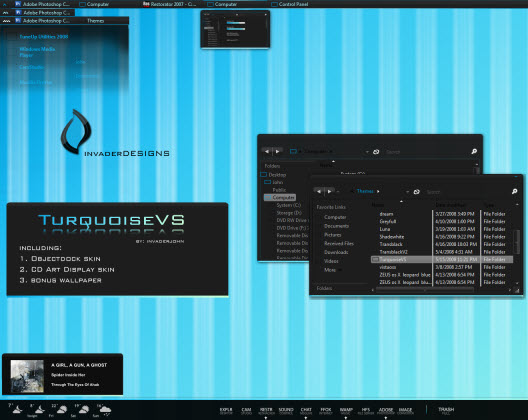Select System (C:) in the folder tree
Viewport: 528px width, 420px height.
pos(288,205)
